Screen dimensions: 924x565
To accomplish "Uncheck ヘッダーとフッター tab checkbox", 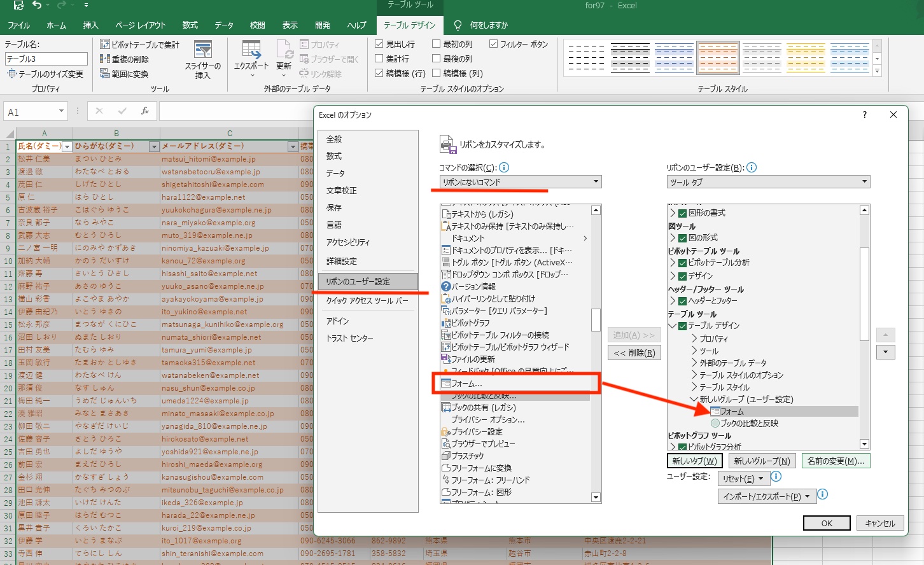I will point(683,301).
